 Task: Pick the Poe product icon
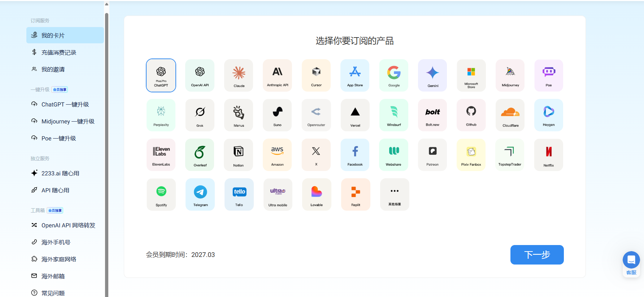pos(549,75)
